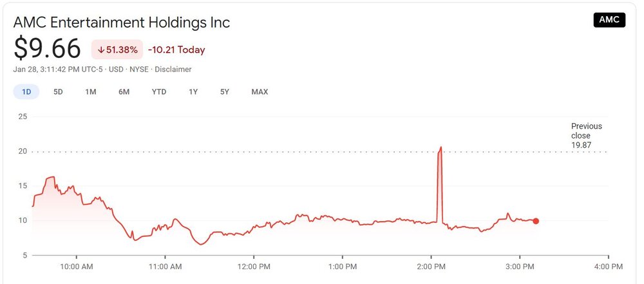This screenshot has height=284, width=644.
Task: Click the 4:00 PM time axis label
Action: tap(608, 265)
